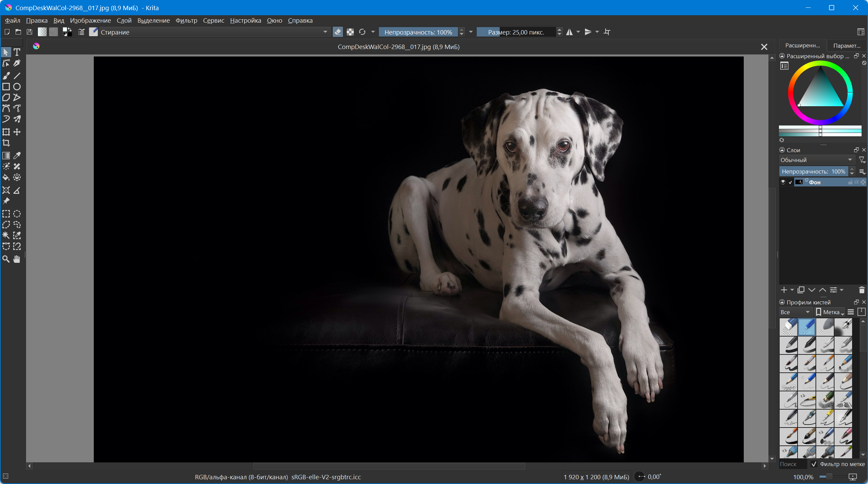Screen dimensions: 868x484
Task: Click the Метка tag button
Action: (x=830, y=312)
